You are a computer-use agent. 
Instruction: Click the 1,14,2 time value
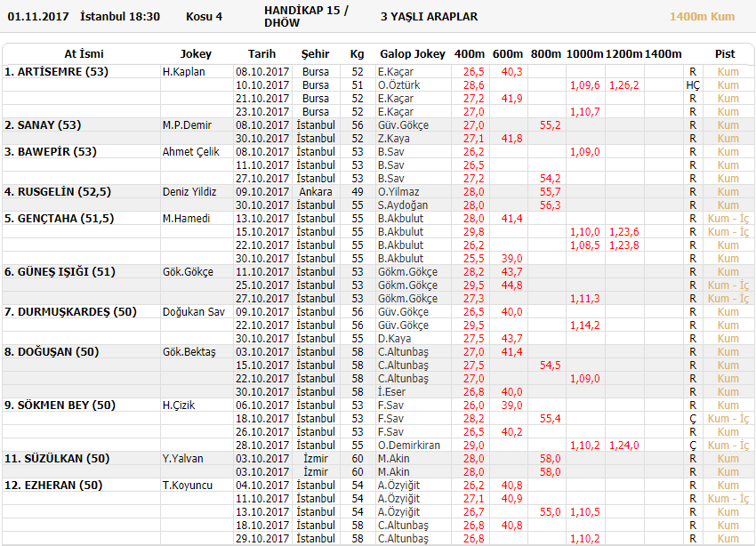[585, 325]
